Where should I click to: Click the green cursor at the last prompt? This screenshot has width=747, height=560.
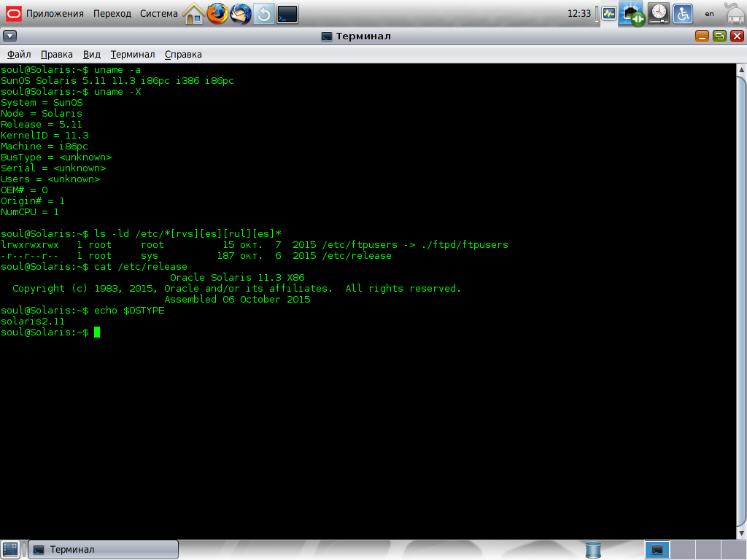point(97,332)
